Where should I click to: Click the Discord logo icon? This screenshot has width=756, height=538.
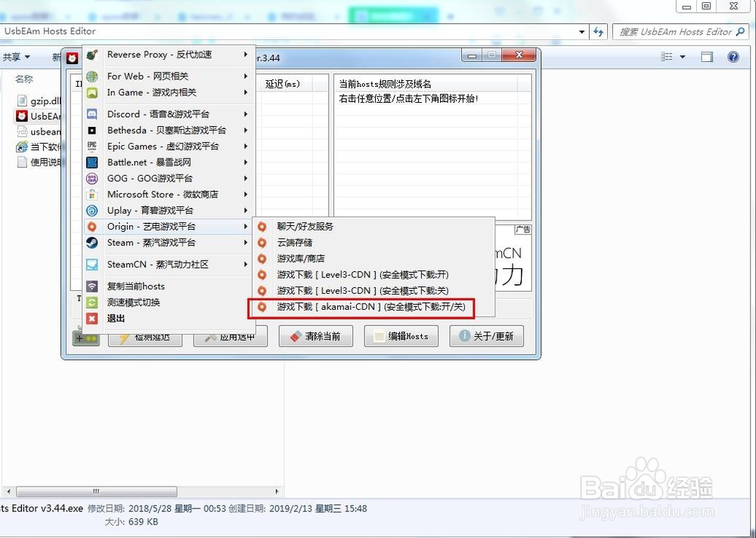[x=91, y=114]
